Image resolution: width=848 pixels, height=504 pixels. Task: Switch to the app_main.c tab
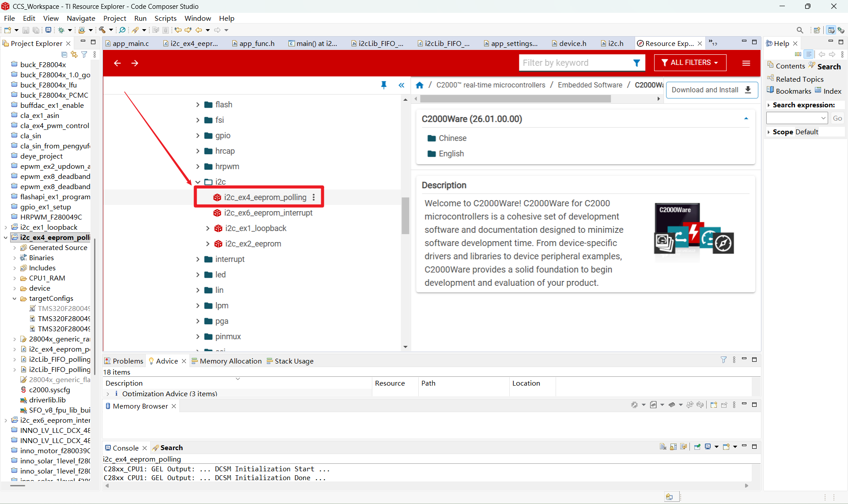[127, 43]
